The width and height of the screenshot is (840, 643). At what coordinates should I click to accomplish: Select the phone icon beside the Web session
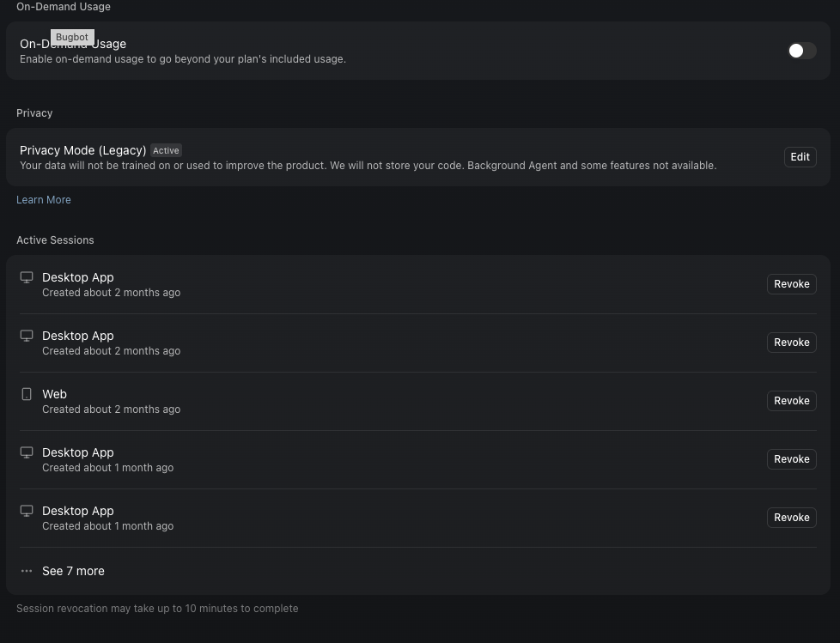[27, 394]
